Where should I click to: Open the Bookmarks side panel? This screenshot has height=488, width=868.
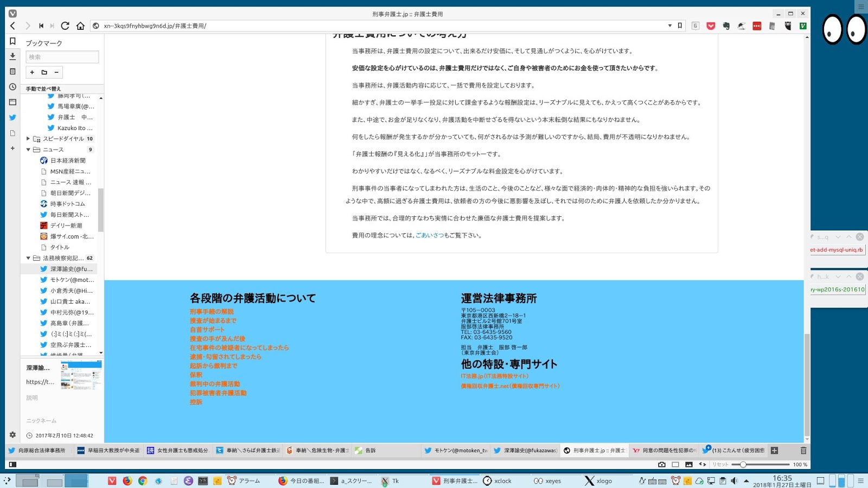click(12, 41)
